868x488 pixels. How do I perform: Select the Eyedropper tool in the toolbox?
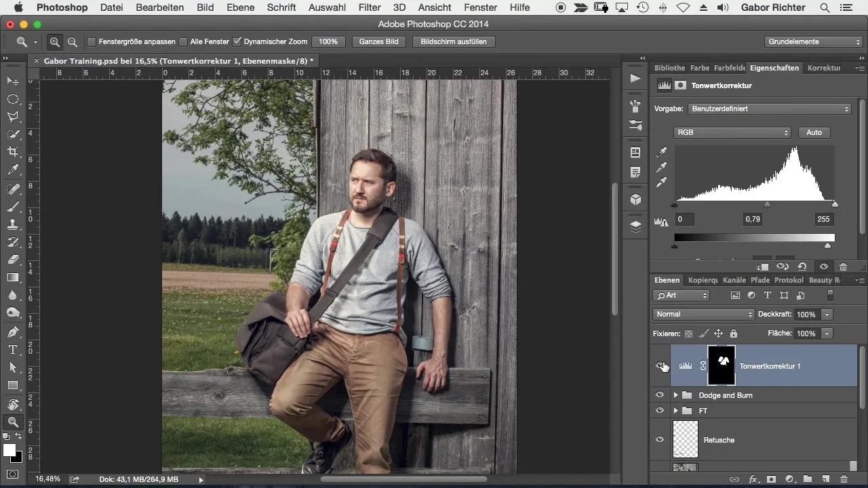pos(13,169)
